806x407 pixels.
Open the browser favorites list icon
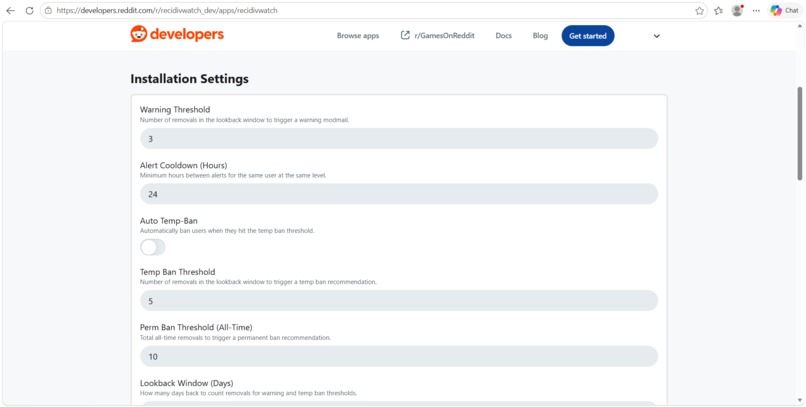719,10
